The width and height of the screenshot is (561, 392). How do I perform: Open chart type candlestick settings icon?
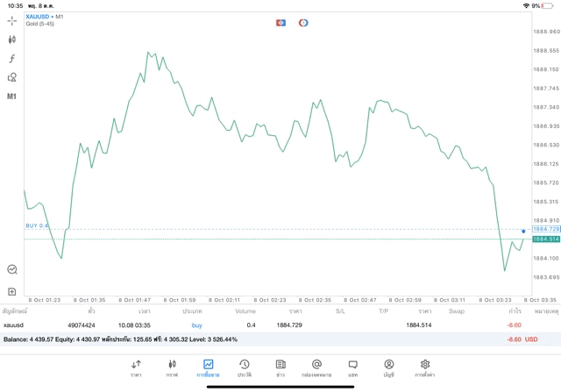click(12, 39)
